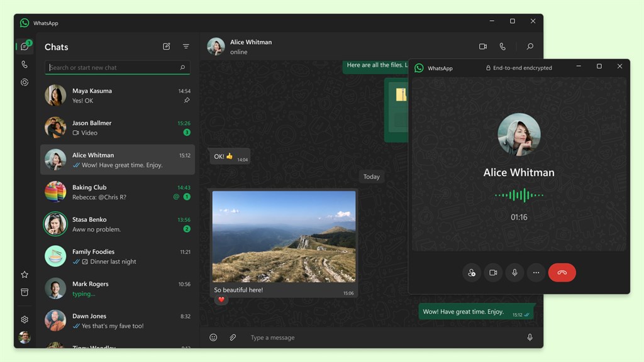Viewport: 644px width, 362px height.
Task: Click the End-to-end encrypted label
Action: tap(519, 68)
